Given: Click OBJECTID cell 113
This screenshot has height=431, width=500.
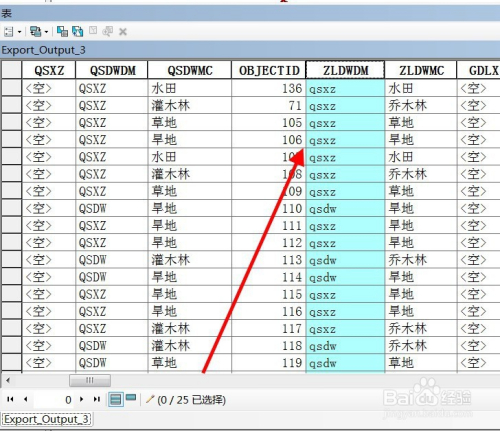Looking at the screenshot, I should tap(269, 260).
